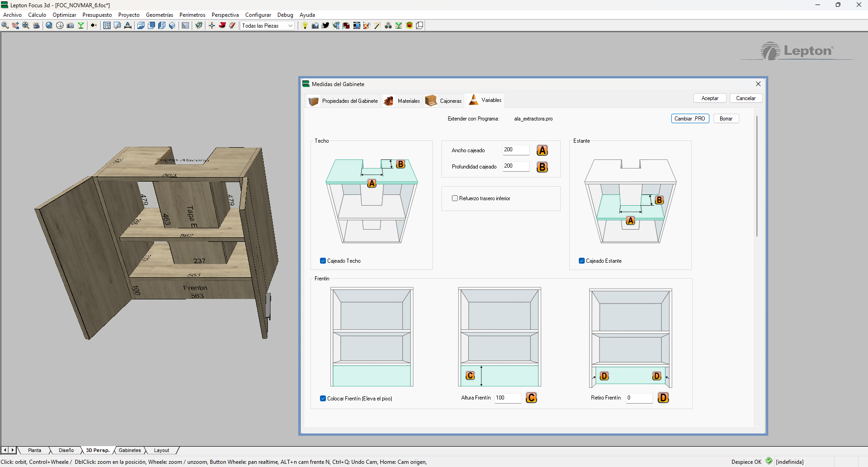Screen dimensions: 868x467
Task: Toggle the Cajeado Estante checkbox
Action: click(582, 261)
